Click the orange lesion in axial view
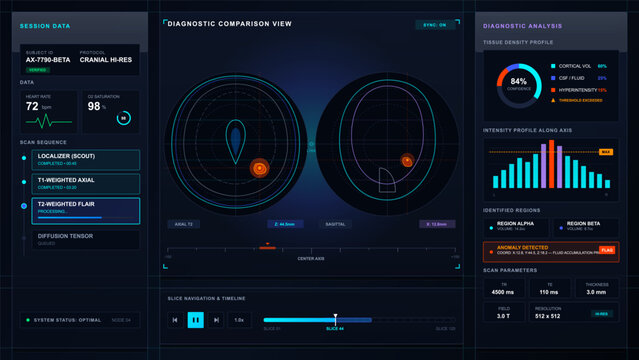Screen dimensions: 639x360 [x=260, y=168]
